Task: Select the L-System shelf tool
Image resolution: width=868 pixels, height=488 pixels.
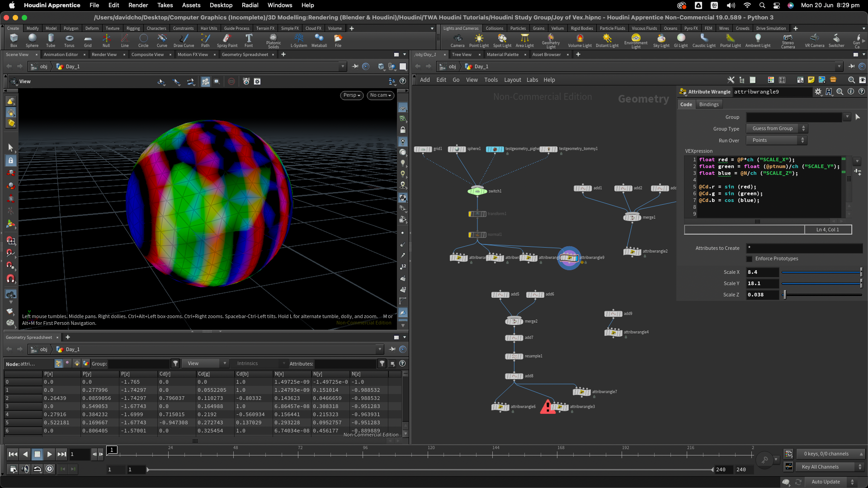Action: tap(298, 40)
